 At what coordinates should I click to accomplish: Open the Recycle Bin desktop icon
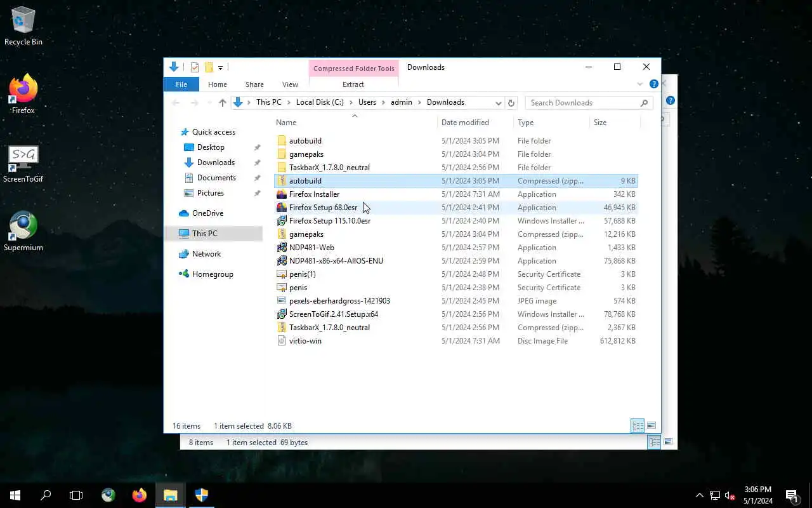(23, 27)
